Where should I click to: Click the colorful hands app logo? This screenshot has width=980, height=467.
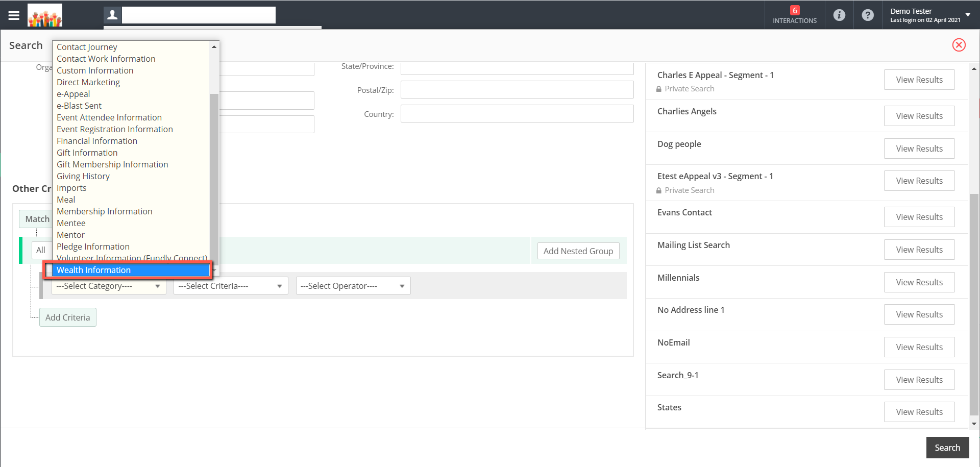(45, 15)
